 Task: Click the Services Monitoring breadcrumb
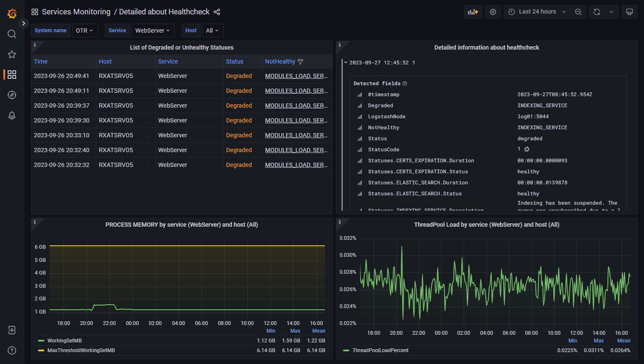[x=76, y=12]
